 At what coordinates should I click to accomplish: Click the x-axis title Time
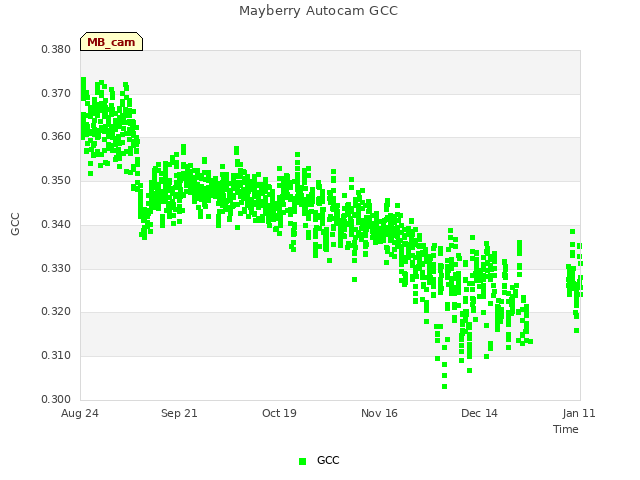pos(566,429)
